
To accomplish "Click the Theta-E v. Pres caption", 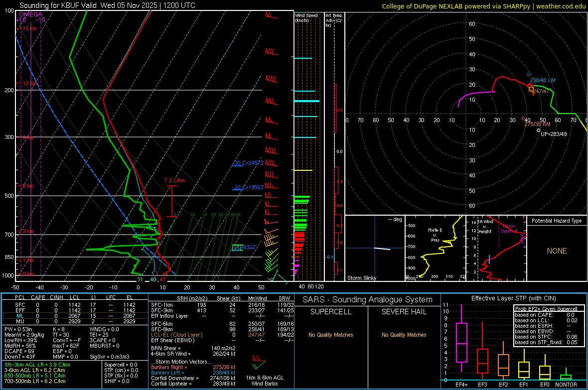I will (x=435, y=235).
